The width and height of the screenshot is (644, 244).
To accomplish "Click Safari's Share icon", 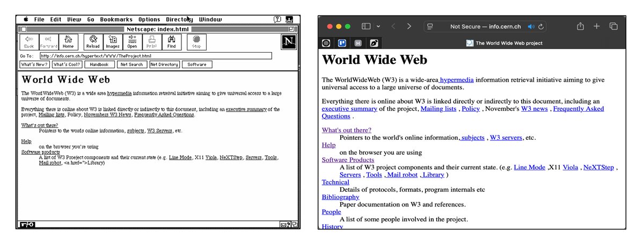I will click(x=580, y=26).
